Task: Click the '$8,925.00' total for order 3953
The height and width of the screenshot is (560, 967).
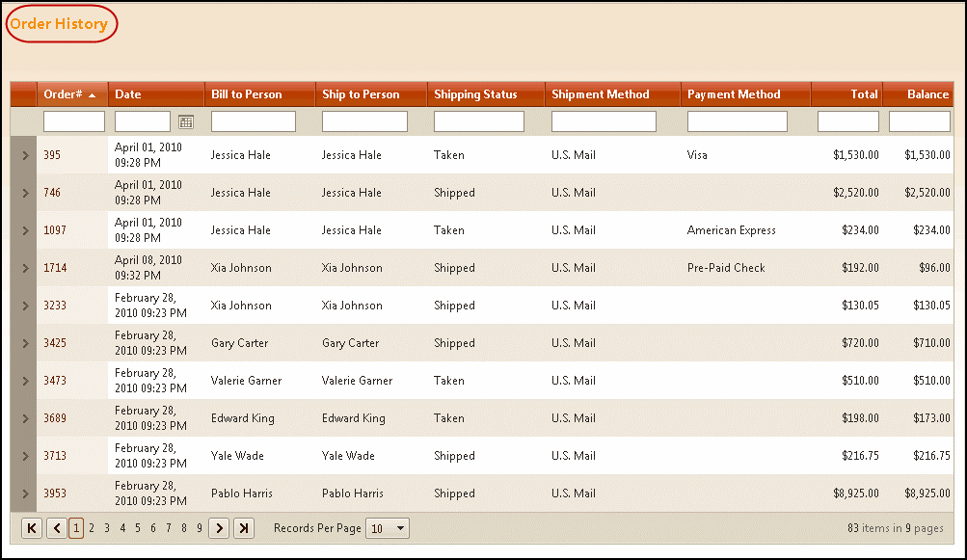Action: pos(856,493)
